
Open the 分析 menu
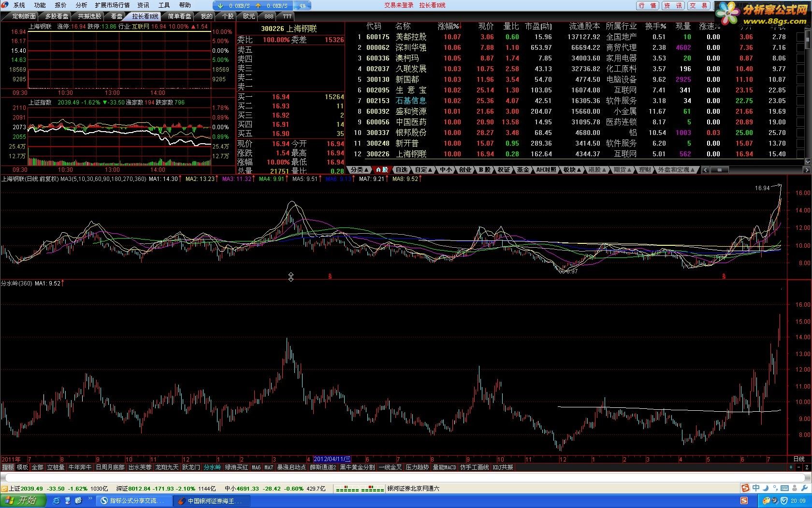[x=82, y=5]
